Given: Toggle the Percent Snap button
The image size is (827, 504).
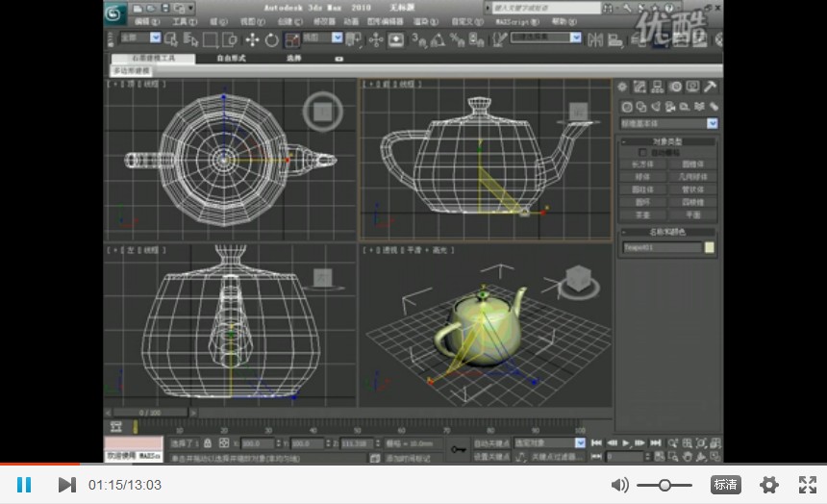Looking at the screenshot, I should click(x=457, y=39).
